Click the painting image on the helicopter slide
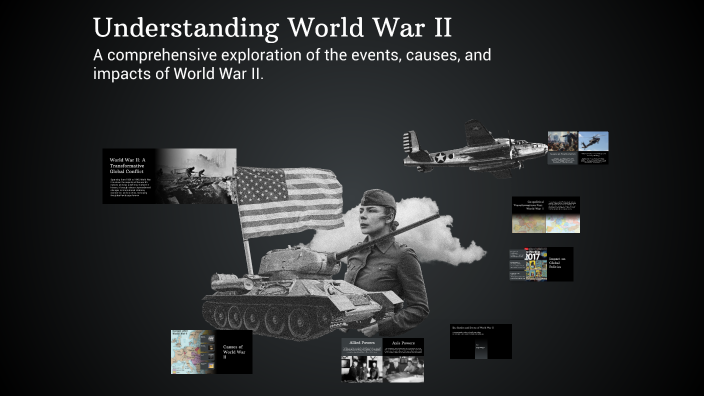 [x=563, y=141]
